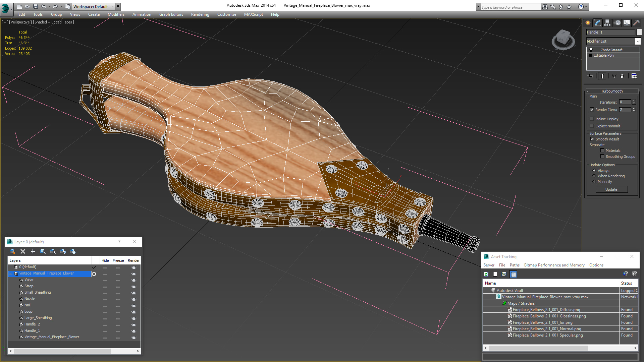The height and width of the screenshot is (362, 644).
Task: Check Explicit Normals option
Action: point(592,126)
